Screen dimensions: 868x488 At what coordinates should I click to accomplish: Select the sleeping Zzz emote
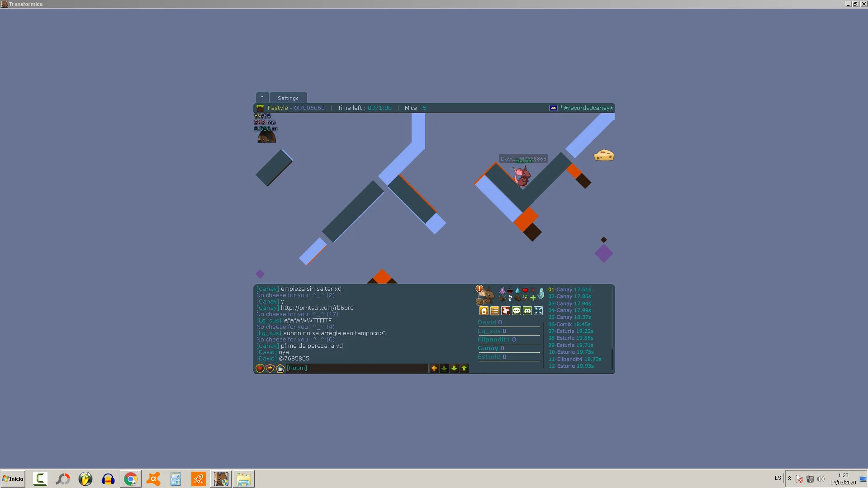click(x=510, y=298)
